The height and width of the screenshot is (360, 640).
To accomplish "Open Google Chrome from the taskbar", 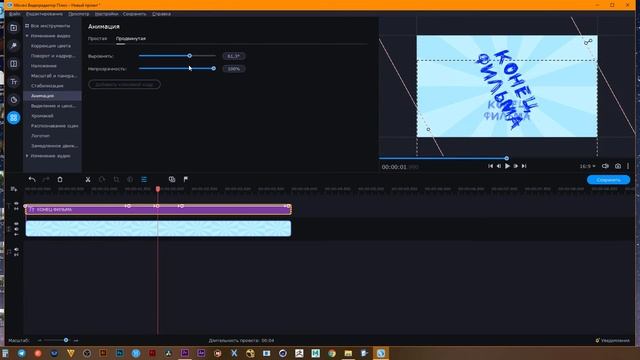I will click(332, 353).
